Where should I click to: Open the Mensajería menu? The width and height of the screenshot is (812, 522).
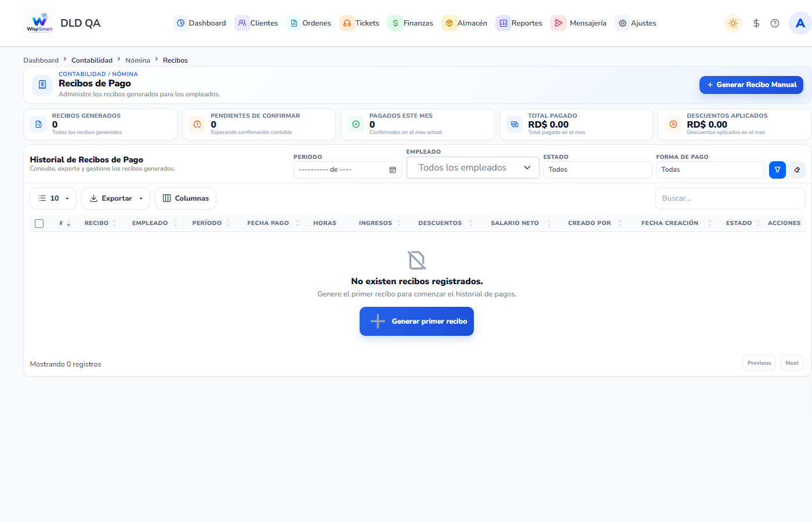[579, 23]
